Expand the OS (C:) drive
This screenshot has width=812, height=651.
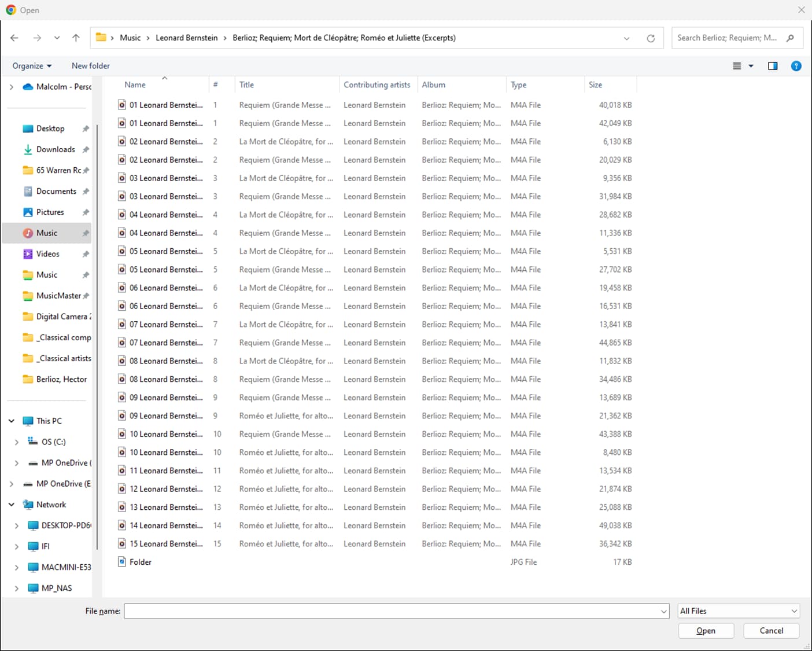[17, 442]
